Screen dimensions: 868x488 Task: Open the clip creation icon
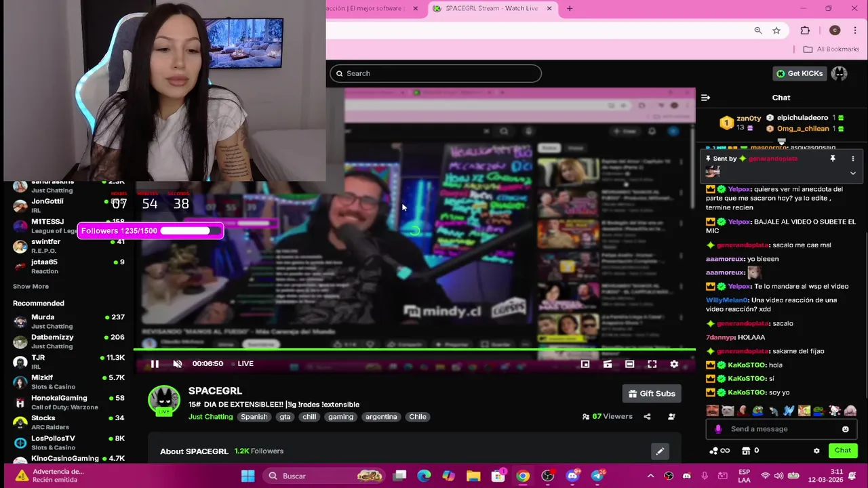click(608, 364)
